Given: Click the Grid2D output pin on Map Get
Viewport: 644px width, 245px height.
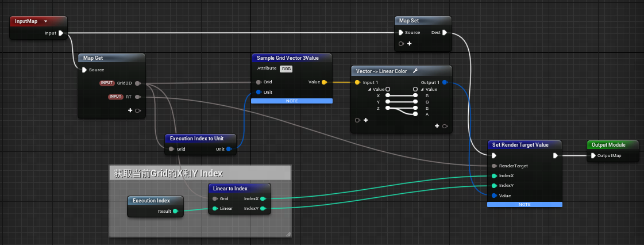Looking at the screenshot, I should [x=137, y=83].
